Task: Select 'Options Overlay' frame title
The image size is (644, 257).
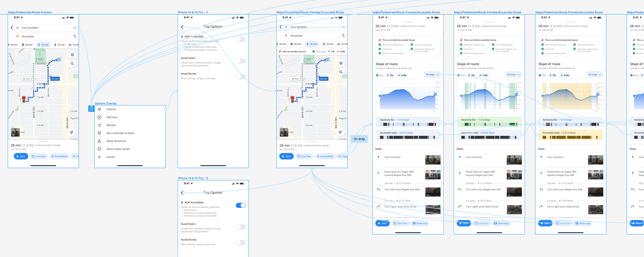Action: click(x=105, y=103)
